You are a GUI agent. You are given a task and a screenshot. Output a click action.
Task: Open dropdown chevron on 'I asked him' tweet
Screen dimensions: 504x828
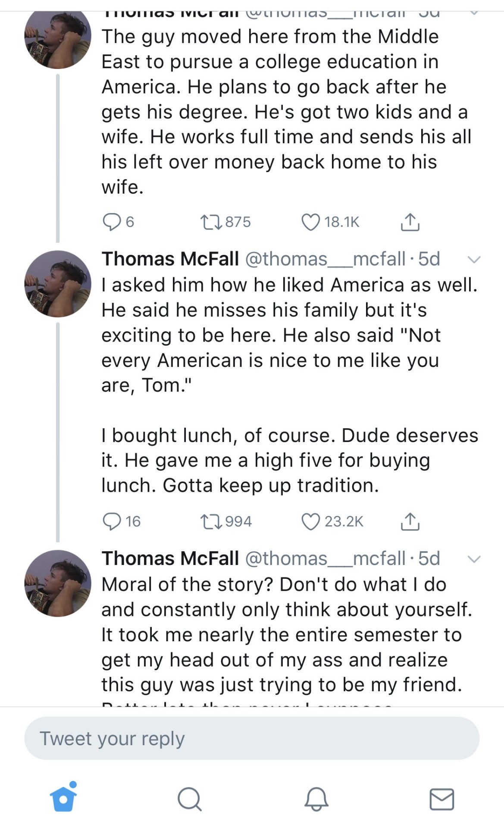click(474, 260)
